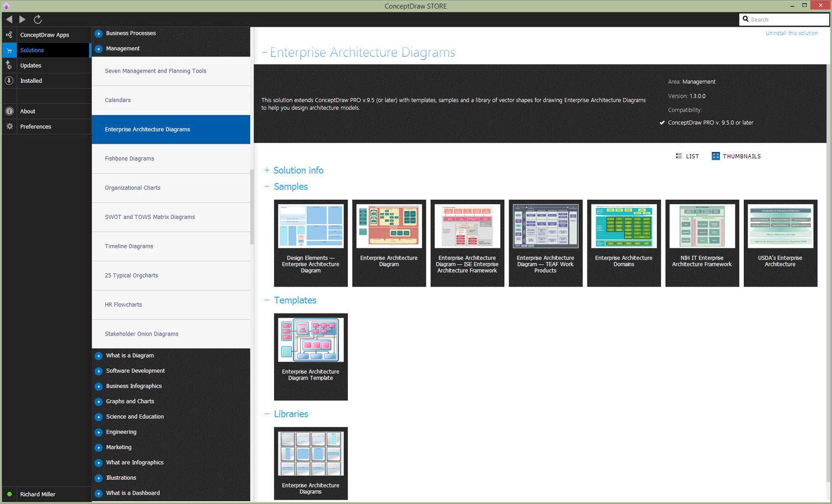Click the Installed download icon
This screenshot has height=504, width=832.
point(9,81)
